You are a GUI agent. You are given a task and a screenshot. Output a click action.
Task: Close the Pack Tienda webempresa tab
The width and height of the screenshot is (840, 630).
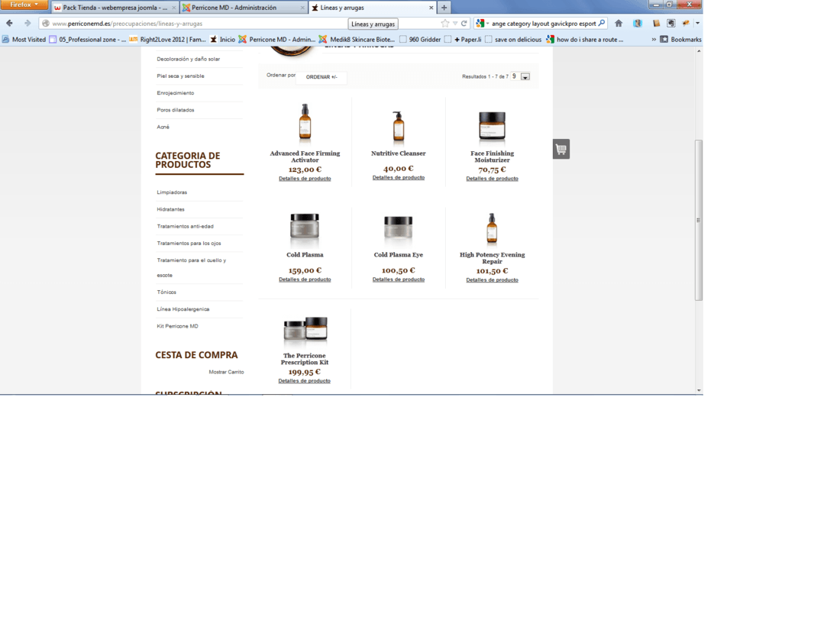173,8
